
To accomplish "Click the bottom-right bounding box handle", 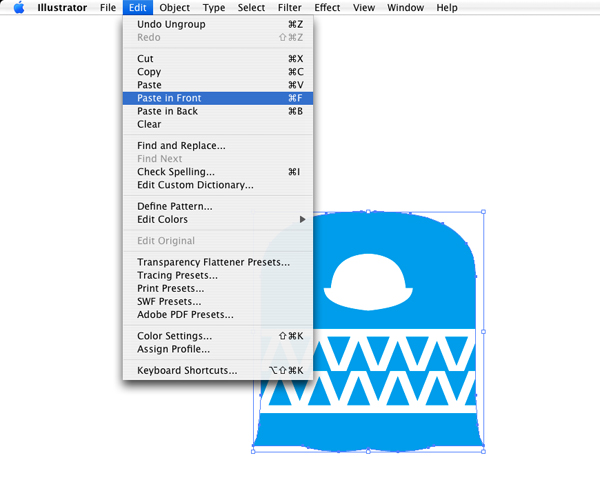I will [x=483, y=452].
